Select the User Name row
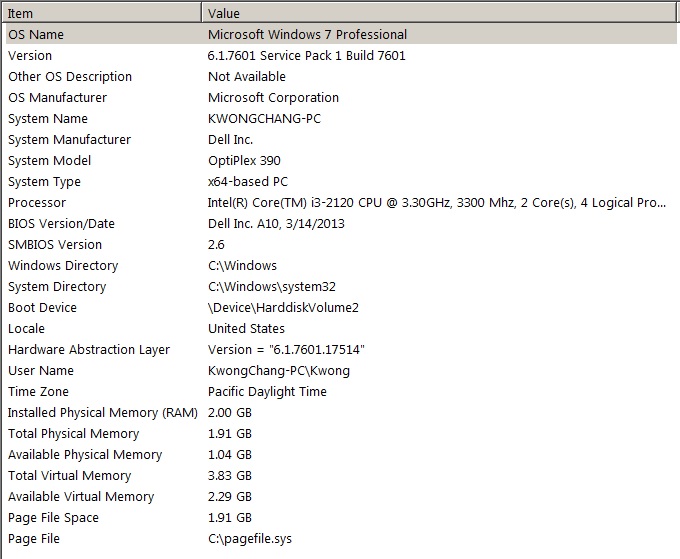 (341, 370)
